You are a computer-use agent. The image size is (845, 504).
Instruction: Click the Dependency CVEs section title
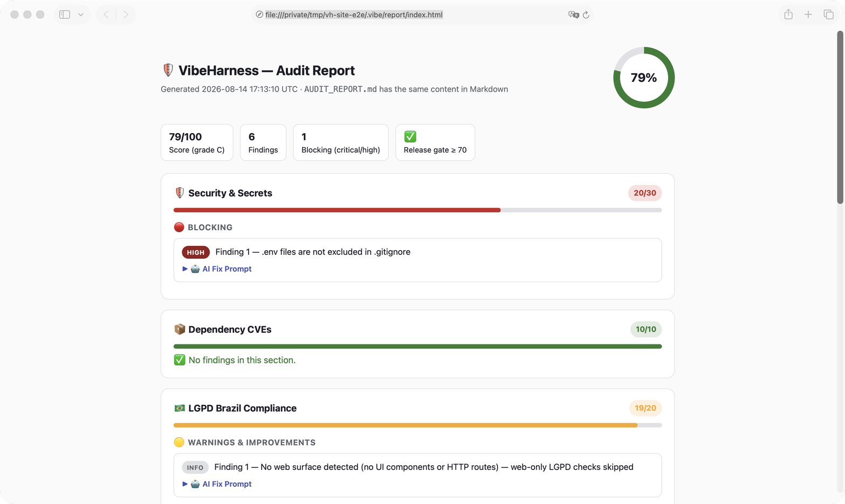click(230, 329)
